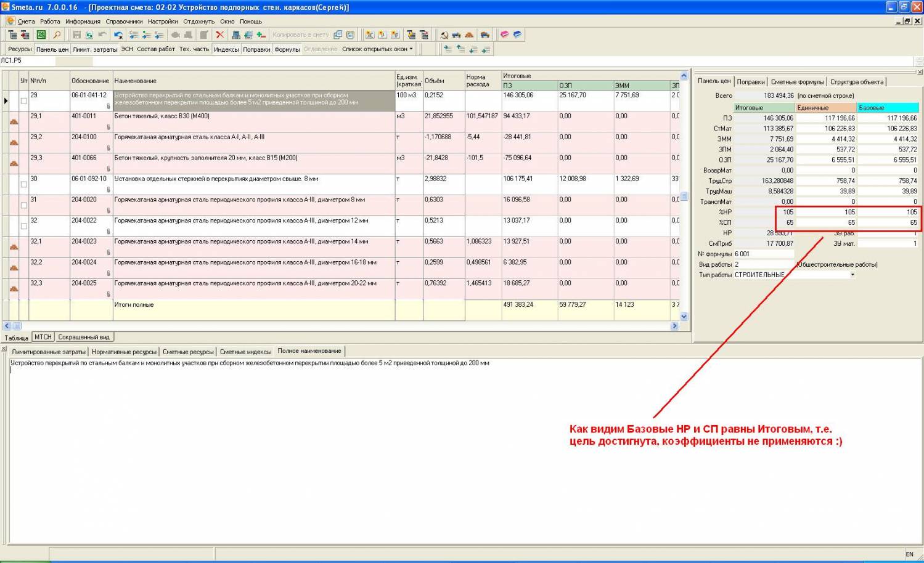
Task: Click the magnifier search icon in toolbar
Action: click(56, 35)
